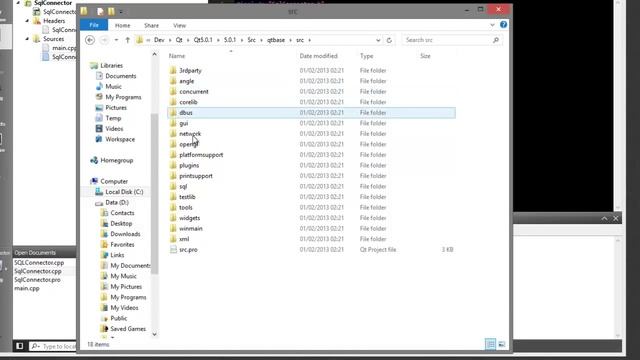
Task: Sort by the Type column header
Action: pyautogui.click(x=367, y=56)
